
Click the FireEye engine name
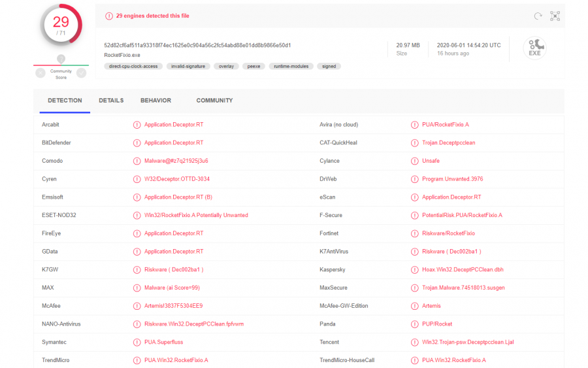click(x=52, y=233)
